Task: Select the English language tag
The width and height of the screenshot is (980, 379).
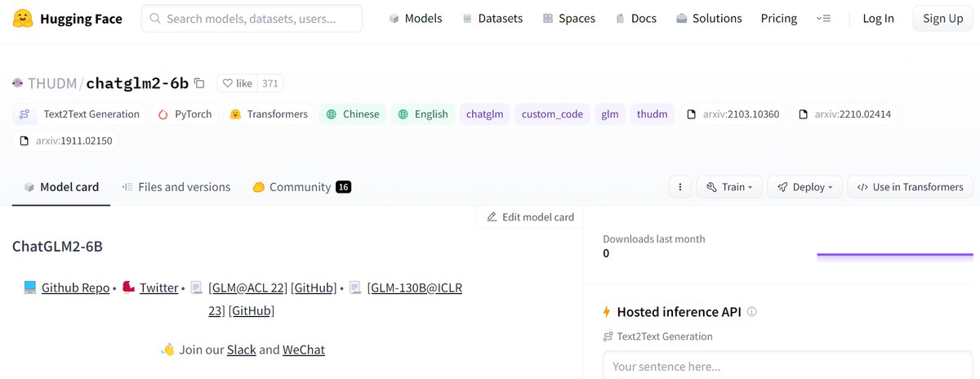Action: click(423, 114)
